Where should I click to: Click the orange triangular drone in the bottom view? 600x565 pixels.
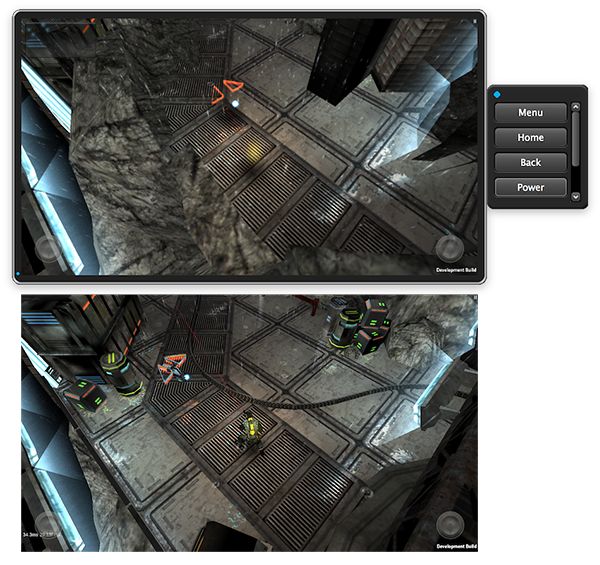[173, 368]
